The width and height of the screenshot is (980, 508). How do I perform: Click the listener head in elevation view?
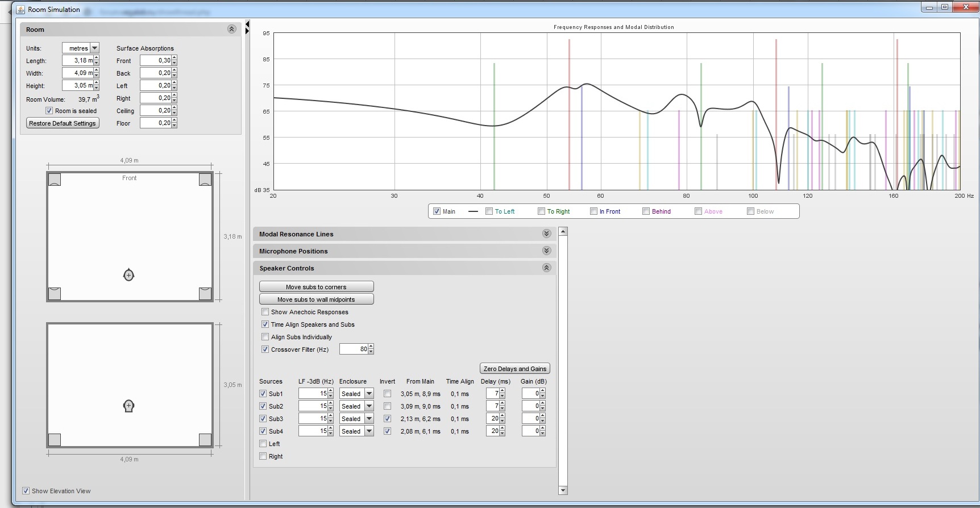128,406
